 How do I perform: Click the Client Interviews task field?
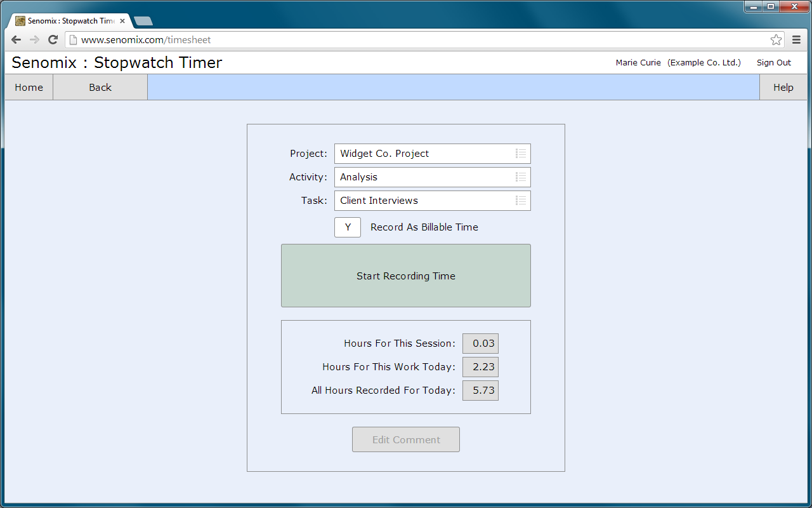pos(433,201)
